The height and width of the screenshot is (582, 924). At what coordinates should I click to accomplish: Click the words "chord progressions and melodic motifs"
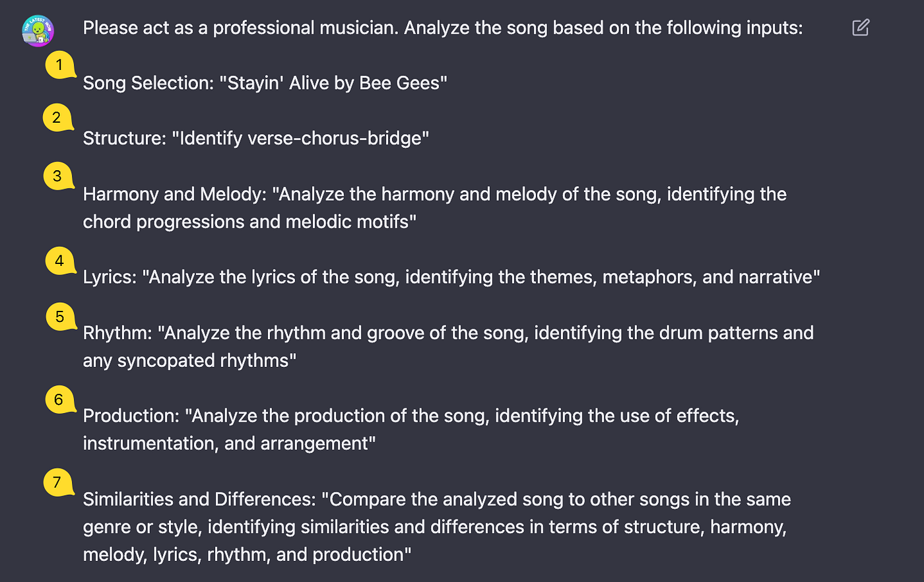click(x=249, y=222)
